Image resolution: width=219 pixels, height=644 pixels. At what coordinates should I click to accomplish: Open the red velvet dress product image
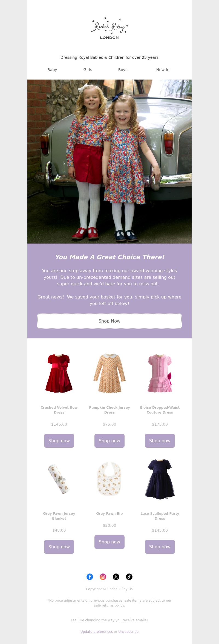[x=59, y=373]
